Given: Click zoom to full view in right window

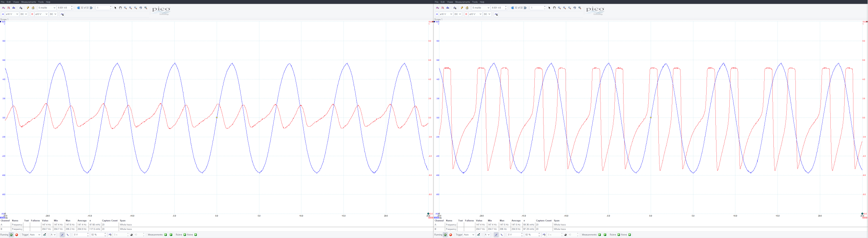Looking at the screenshot, I should click(580, 8).
